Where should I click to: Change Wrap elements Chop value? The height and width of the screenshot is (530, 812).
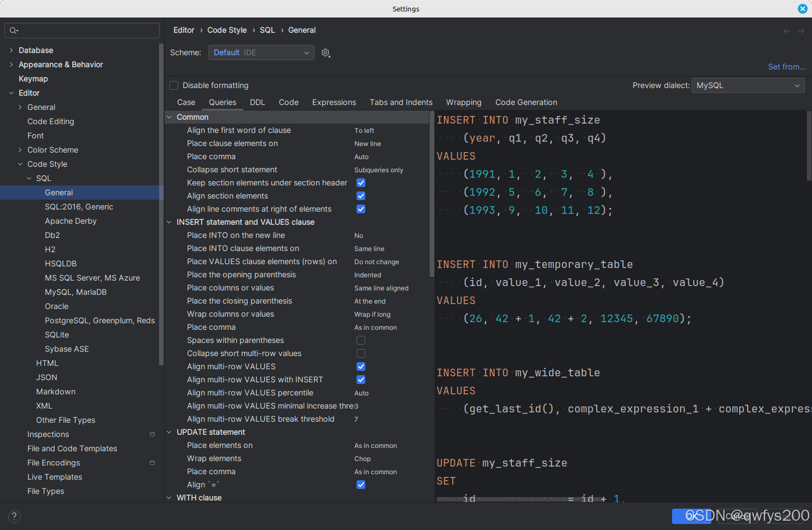click(363, 459)
